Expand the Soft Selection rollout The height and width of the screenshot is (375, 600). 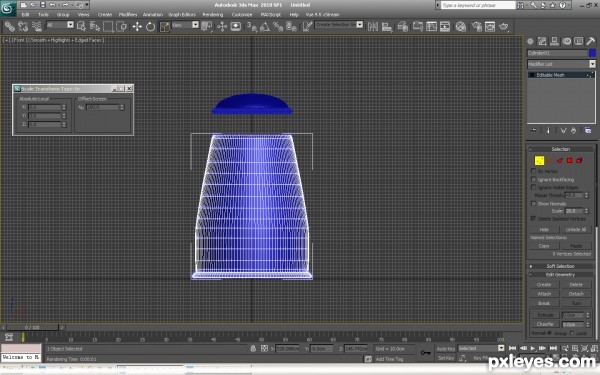[561, 266]
